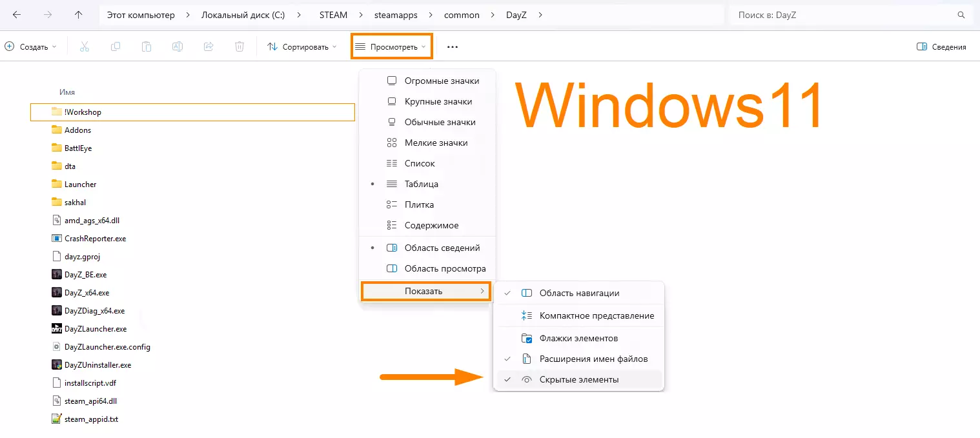Select Обычные значки view option
This screenshot has width=980, height=438.
(427, 122)
